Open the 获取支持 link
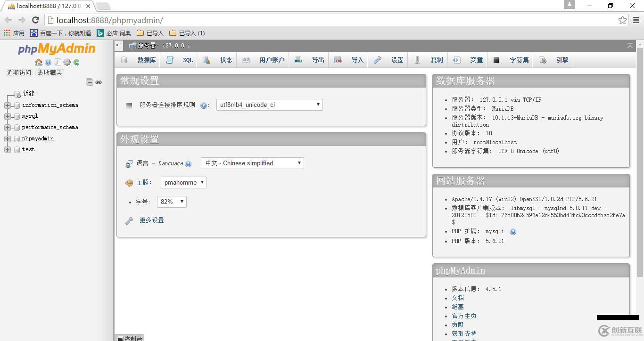The image size is (644, 341). point(464,333)
